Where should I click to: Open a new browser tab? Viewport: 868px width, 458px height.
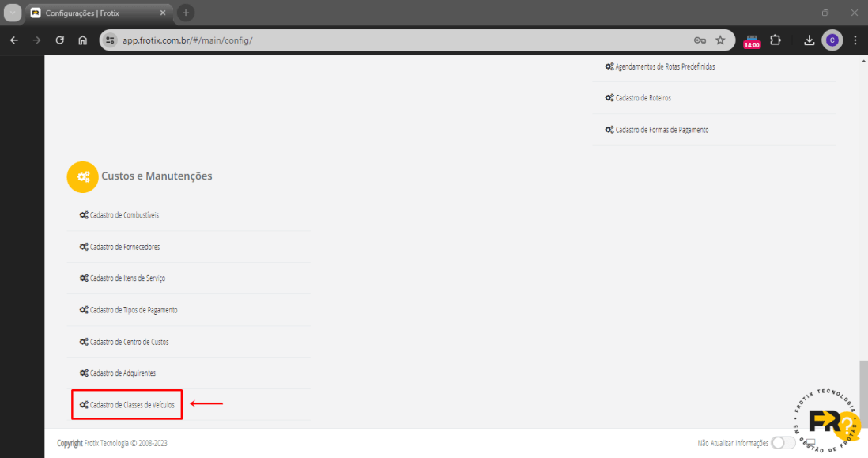click(186, 13)
